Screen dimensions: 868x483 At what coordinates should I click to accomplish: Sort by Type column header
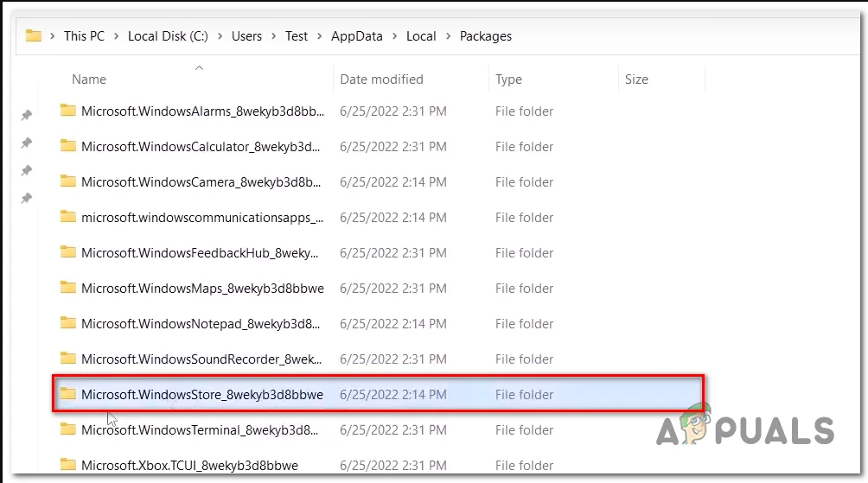(x=508, y=79)
